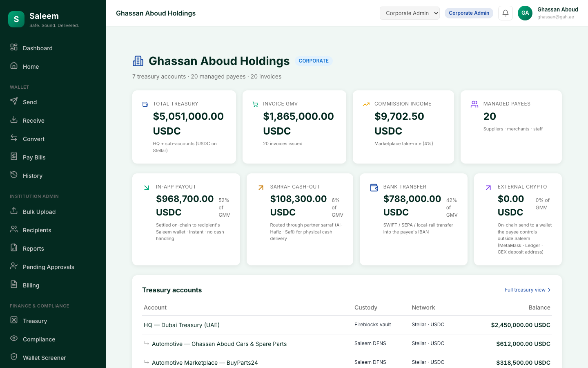Click the Pending Approvals user-check icon
This screenshot has width=588, height=368.
[x=14, y=266]
